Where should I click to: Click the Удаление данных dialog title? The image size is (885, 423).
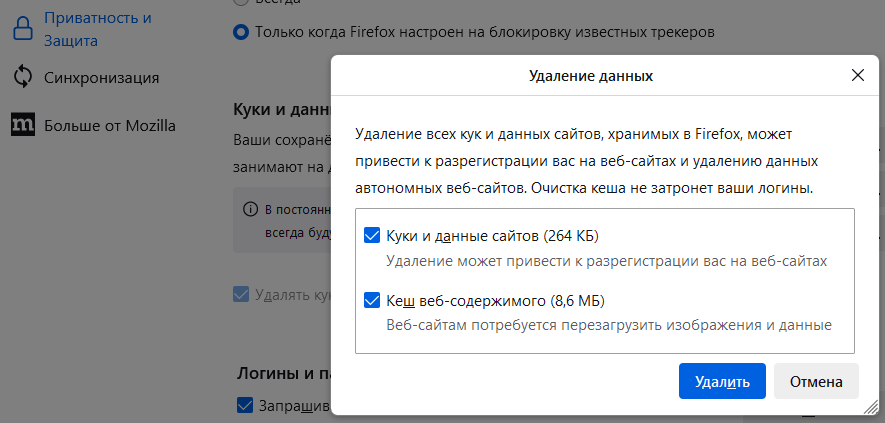[591, 76]
